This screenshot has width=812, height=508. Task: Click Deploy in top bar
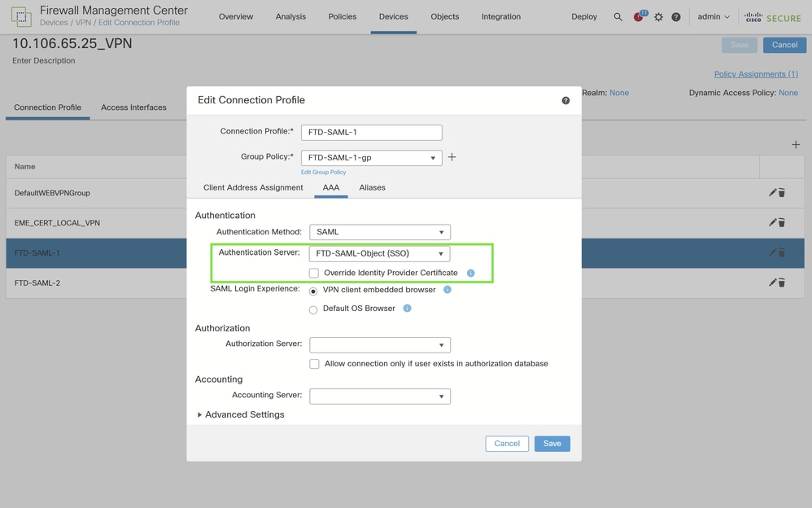(584, 16)
